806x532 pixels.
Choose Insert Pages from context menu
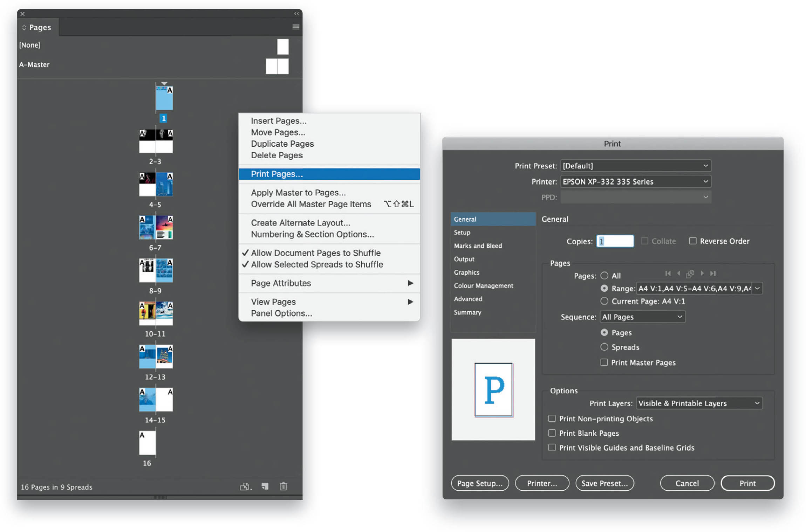click(329, 121)
